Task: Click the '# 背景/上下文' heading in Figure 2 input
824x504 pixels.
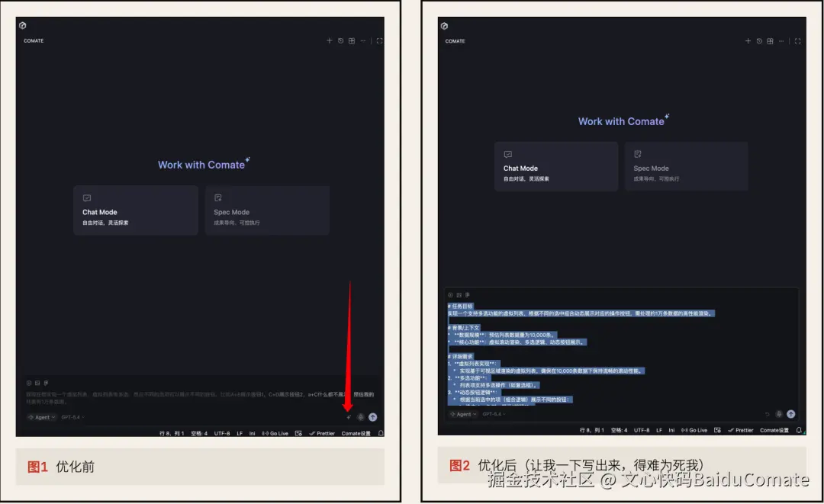Action: click(x=464, y=328)
